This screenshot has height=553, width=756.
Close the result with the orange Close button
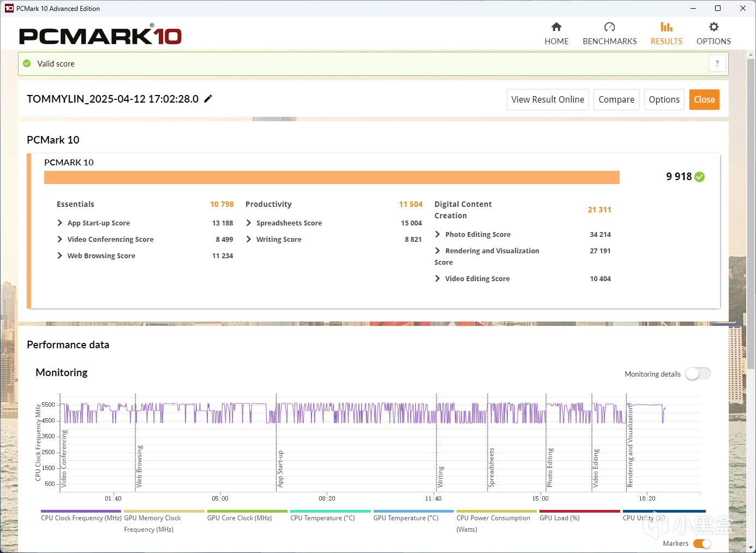pos(704,99)
